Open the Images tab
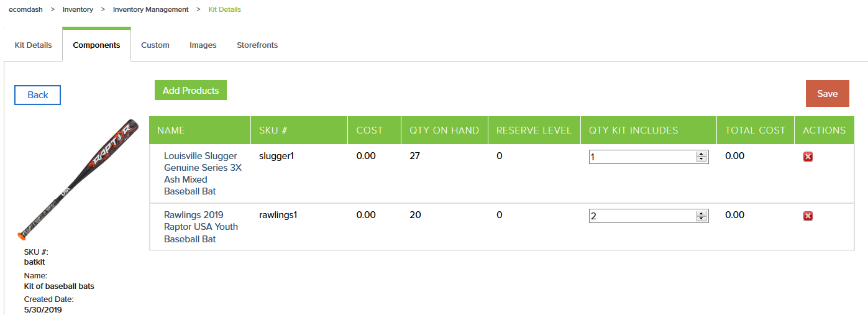868x315 pixels. (203, 45)
